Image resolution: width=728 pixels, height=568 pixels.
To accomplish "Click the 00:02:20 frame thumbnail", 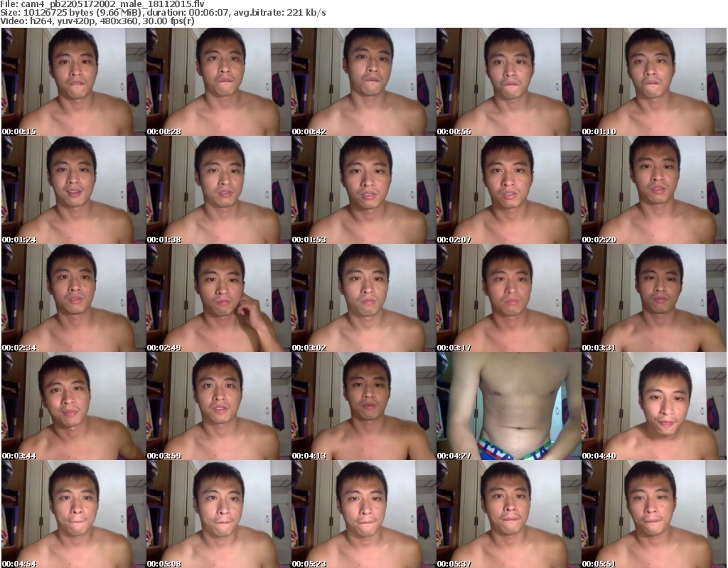I will pos(654,190).
